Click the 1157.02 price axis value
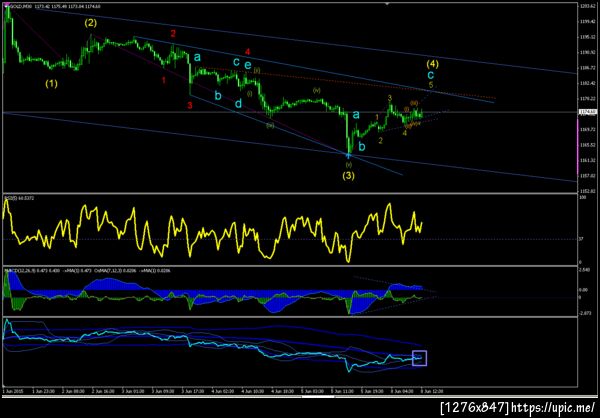The image size is (600, 418). [588, 175]
